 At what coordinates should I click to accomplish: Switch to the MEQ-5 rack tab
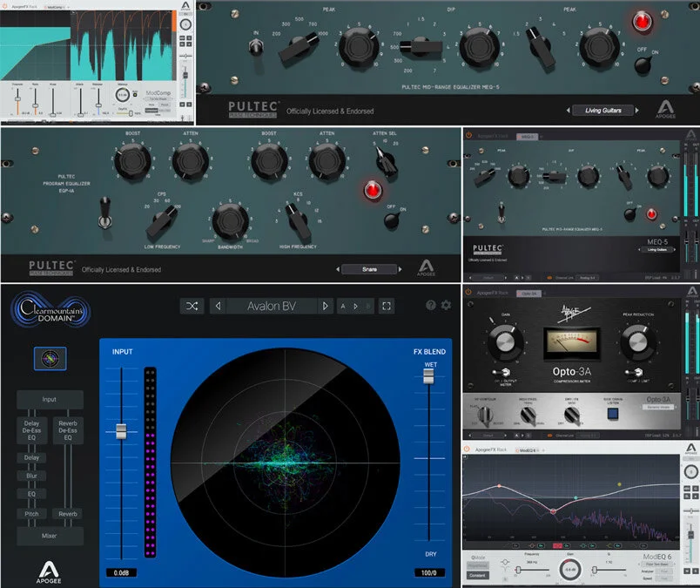point(528,136)
